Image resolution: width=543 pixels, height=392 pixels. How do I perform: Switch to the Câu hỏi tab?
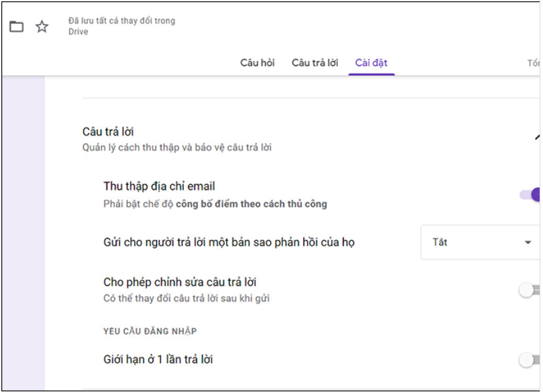point(257,63)
